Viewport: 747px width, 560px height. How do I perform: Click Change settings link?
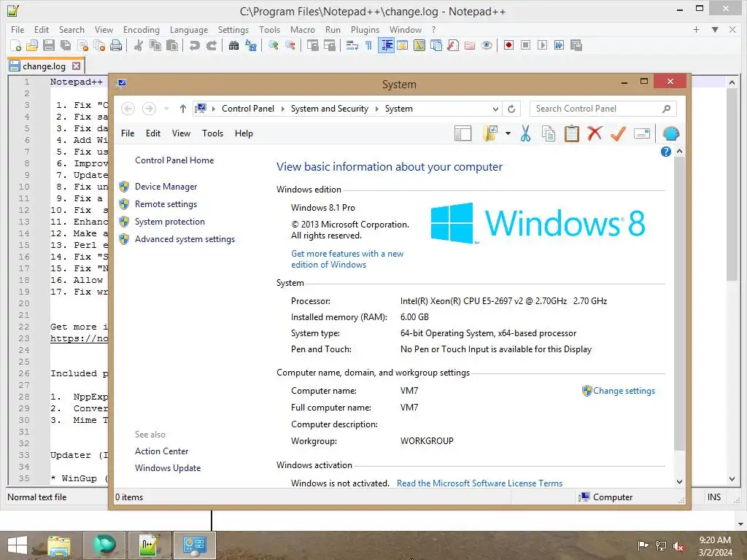tap(624, 391)
